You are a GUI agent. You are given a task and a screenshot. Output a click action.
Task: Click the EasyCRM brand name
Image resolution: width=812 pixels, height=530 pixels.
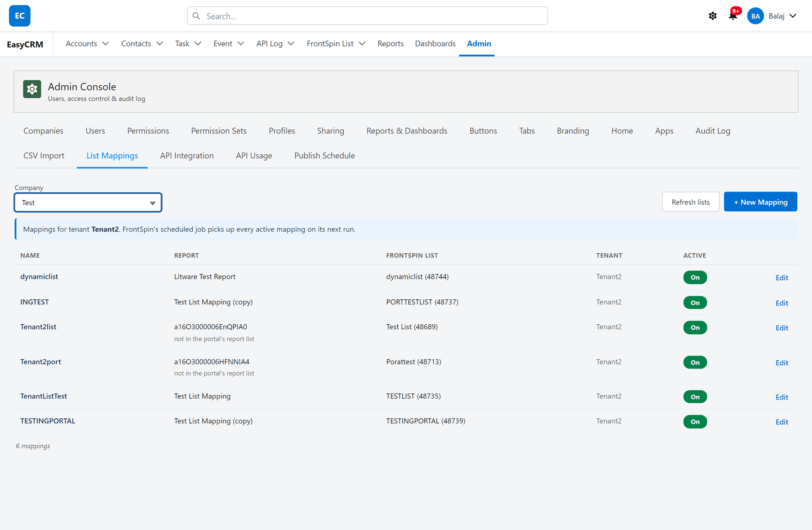coord(25,44)
